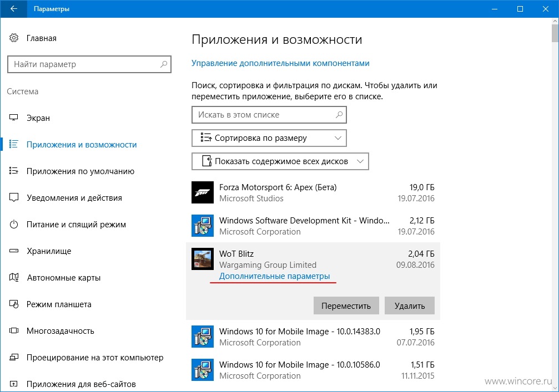Click the 09.08.2016 install date

pyautogui.click(x=415, y=265)
